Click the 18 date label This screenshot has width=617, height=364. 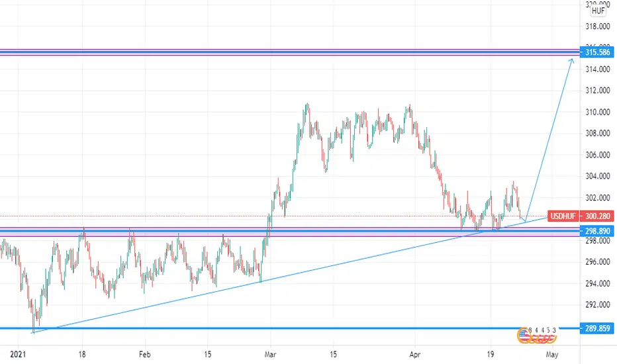pyautogui.click(x=82, y=355)
